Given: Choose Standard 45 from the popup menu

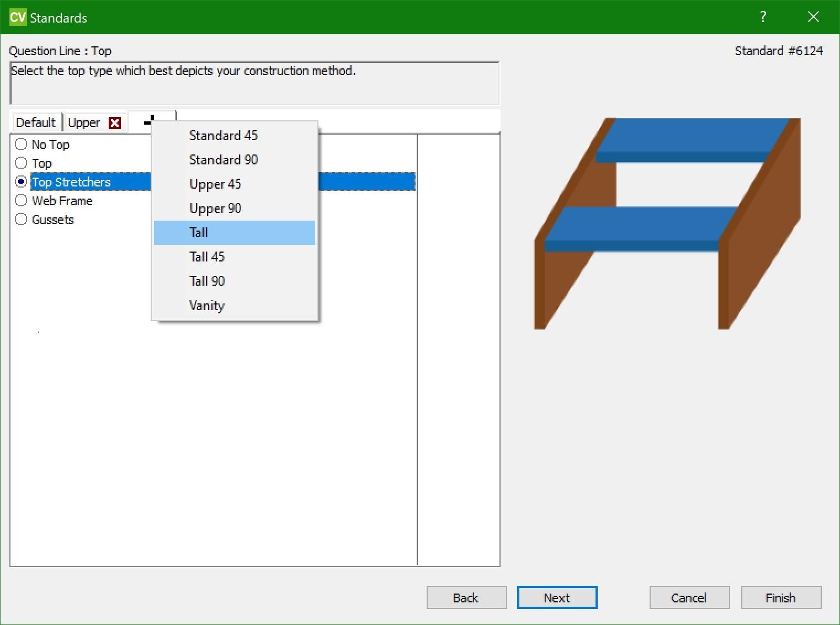Looking at the screenshot, I should (x=235, y=136).
